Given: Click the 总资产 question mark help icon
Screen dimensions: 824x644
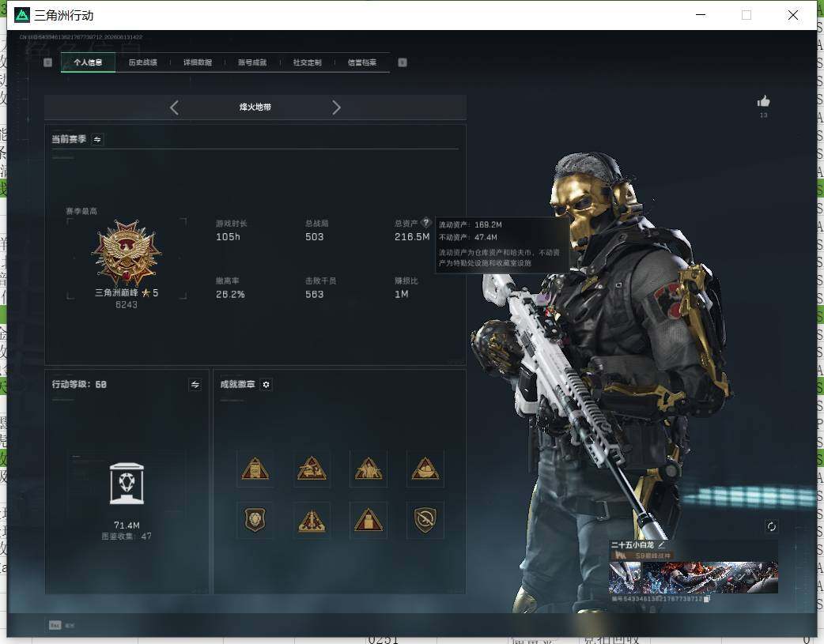Looking at the screenshot, I should coord(426,222).
